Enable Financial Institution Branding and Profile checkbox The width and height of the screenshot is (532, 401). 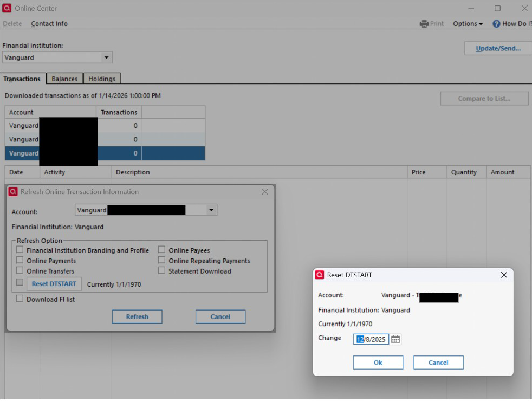pyautogui.click(x=20, y=250)
